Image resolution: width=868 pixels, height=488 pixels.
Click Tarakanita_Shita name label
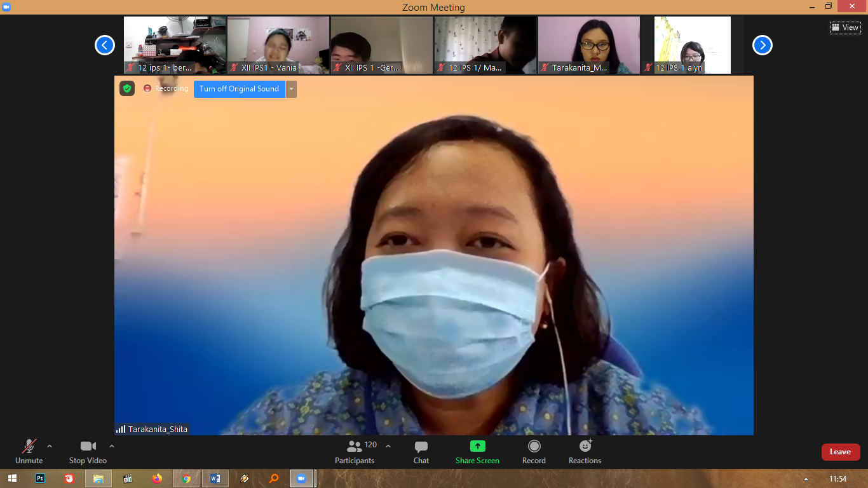(x=158, y=430)
